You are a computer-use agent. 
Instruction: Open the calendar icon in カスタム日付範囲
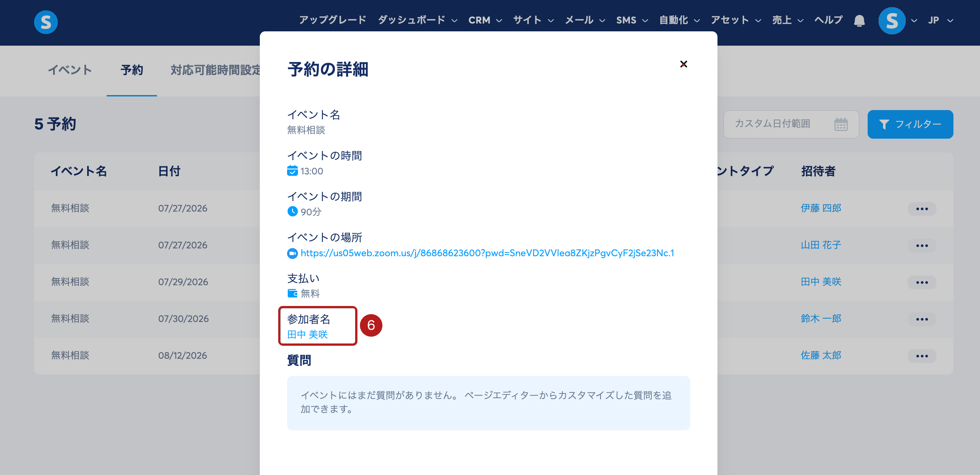click(x=841, y=124)
